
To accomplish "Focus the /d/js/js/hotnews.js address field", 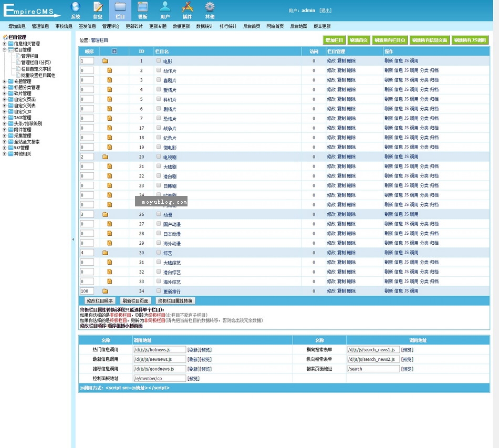I will (160, 350).
